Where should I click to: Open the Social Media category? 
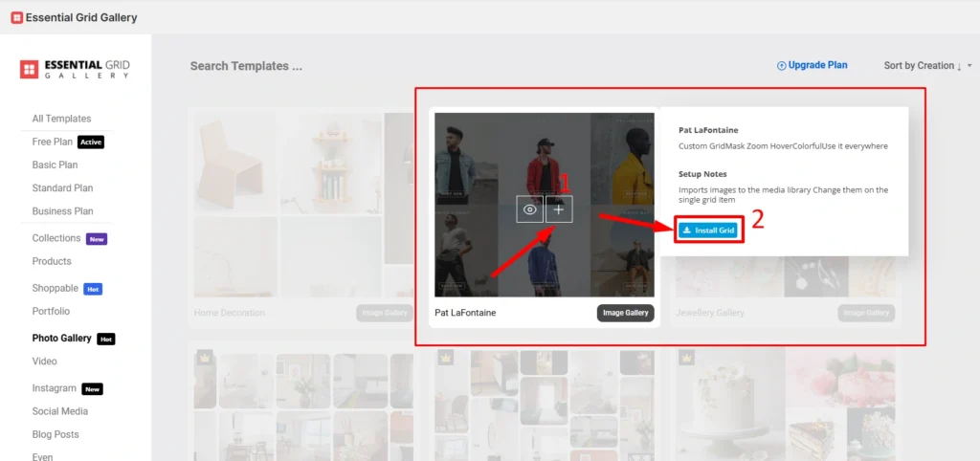pos(60,411)
